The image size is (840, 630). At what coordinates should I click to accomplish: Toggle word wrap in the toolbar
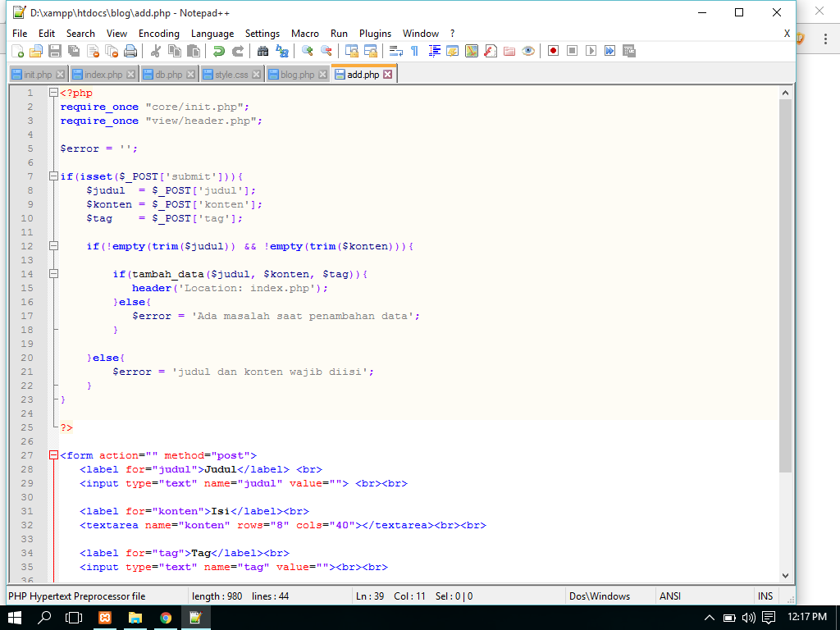tap(396, 51)
